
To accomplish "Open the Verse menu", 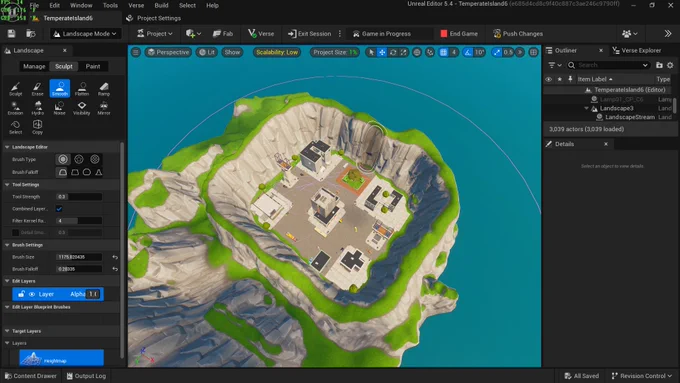I will [136, 5].
